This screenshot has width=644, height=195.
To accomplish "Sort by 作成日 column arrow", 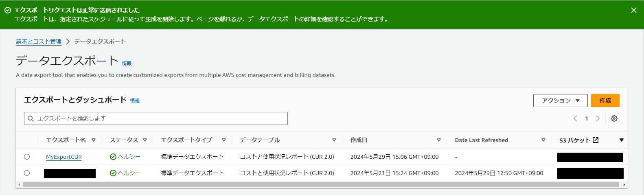I will pos(439,140).
